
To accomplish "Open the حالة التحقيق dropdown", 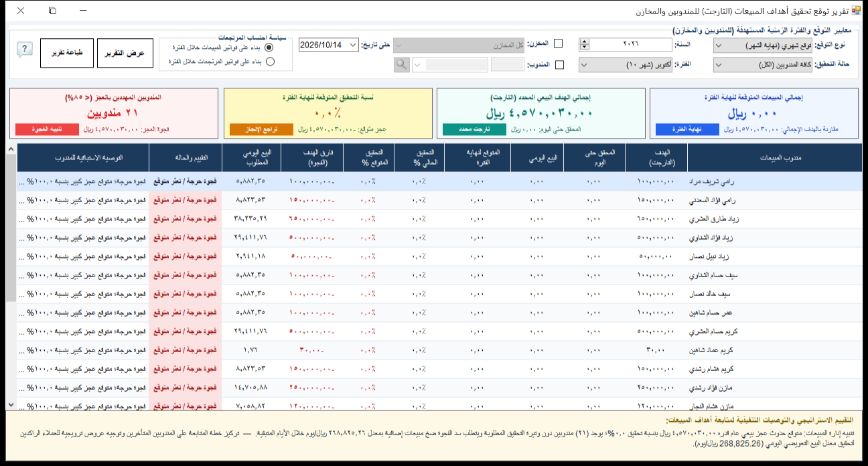I will 762,64.
